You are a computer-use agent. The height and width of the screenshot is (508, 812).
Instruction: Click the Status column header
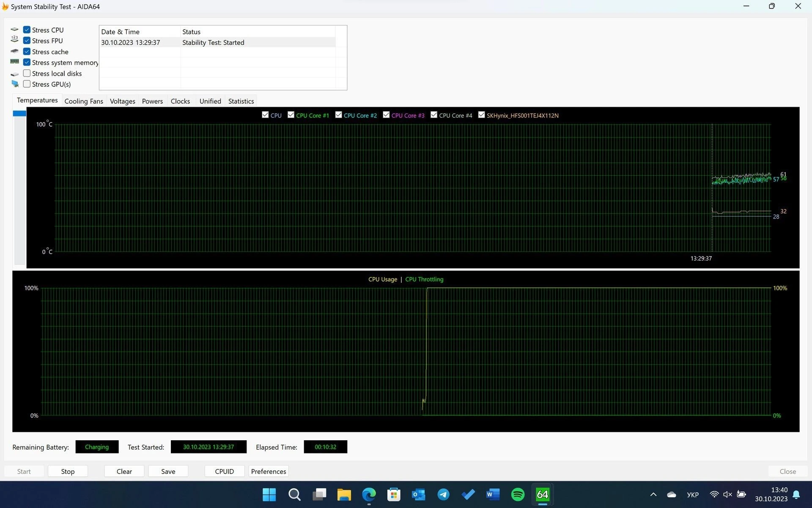(258, 32)
